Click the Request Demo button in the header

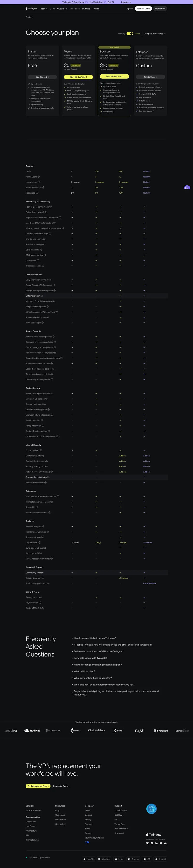point(144,9)
